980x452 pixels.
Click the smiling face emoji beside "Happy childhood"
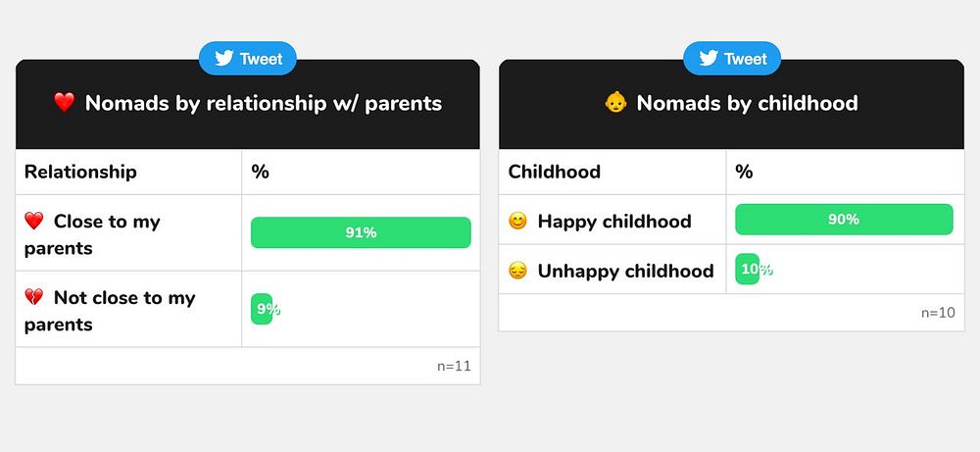(518, 222)
